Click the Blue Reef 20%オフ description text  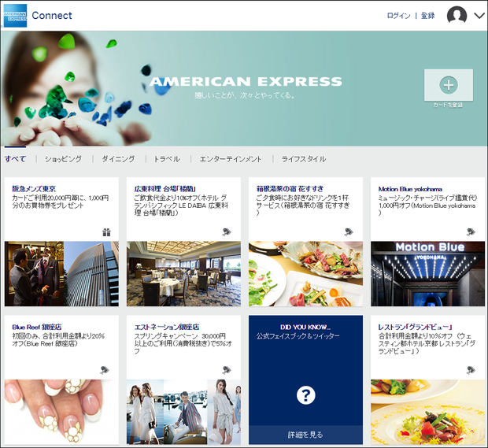(58, 340)
